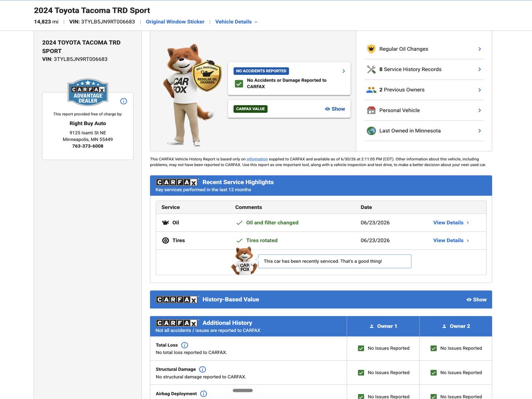
Task: Click the Service History wrench icon
Action: click(x=371, y=69)
